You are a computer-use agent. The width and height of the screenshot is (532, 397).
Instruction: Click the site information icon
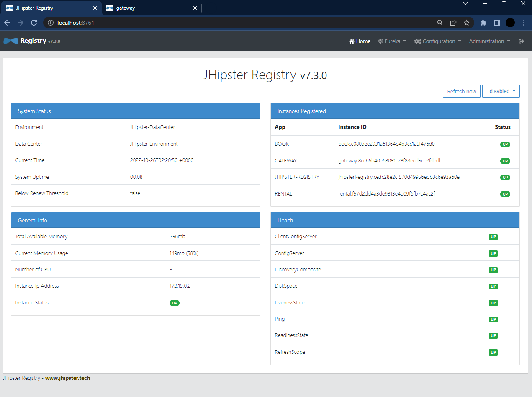pyautogui.click(x=51, y=23)
